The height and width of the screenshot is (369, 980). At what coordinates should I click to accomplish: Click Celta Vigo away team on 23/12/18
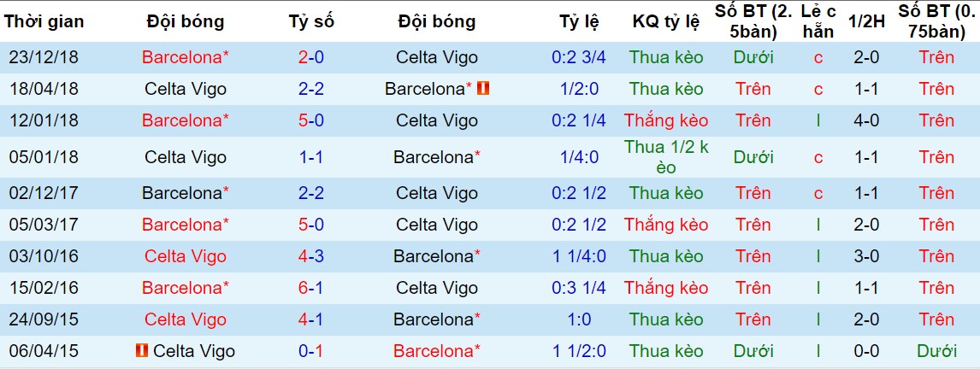coord(437,57)
